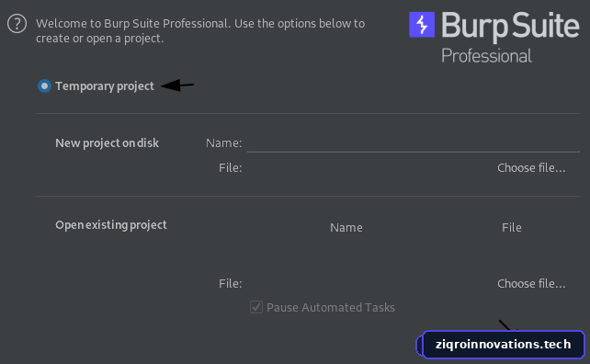Image resolution: width=590 pixels, height=364 pixels.
Task: Click the Name: label for new project
Action: tap(223, 143)
